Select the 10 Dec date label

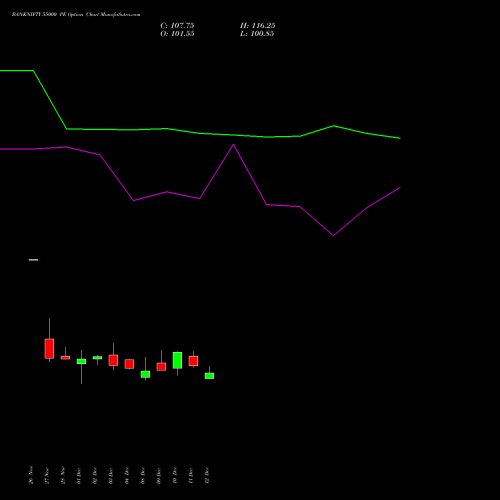pyautogui.click(x=175, y=475)
